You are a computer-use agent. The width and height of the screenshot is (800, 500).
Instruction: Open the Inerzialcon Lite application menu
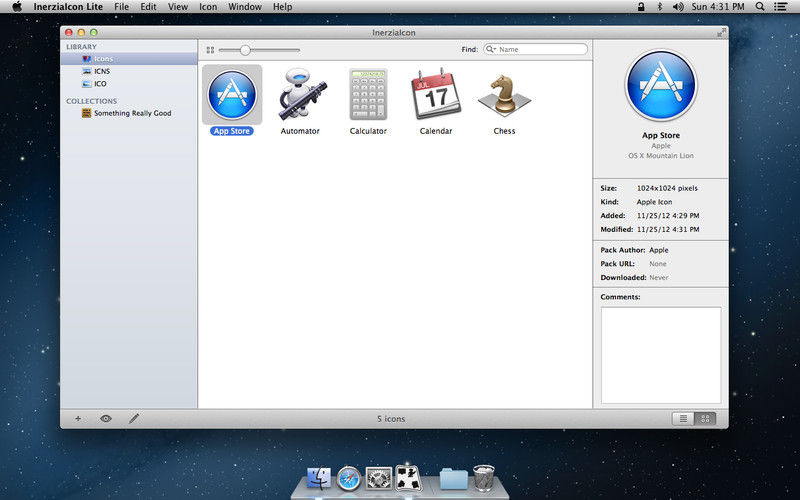pyautogui.click(x=68, y=7)
